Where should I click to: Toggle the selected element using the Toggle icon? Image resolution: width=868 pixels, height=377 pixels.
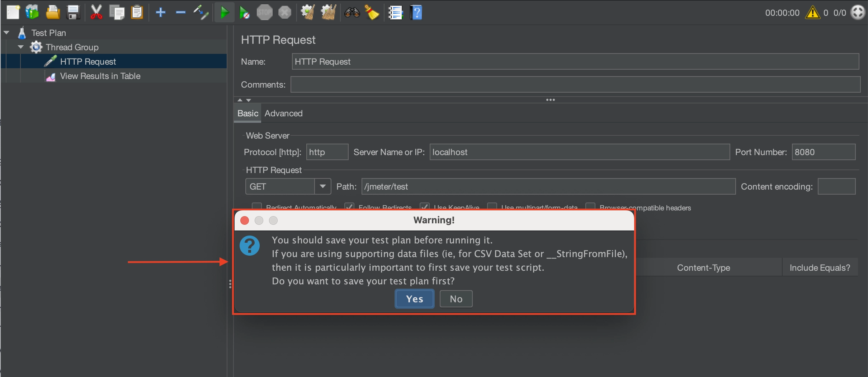point(201,13)
